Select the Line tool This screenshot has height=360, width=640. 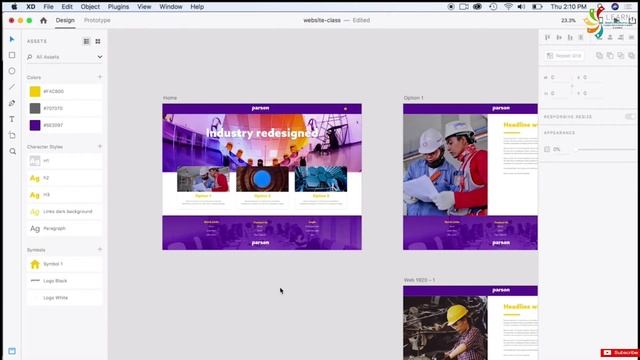[12, 87]
